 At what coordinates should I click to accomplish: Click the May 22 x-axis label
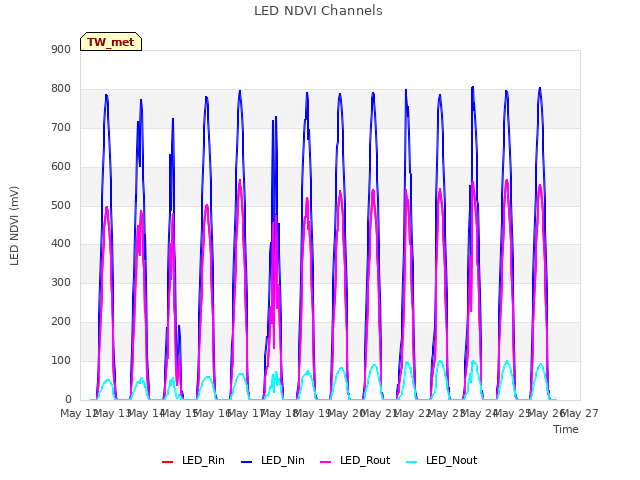(x=412, y=413)
